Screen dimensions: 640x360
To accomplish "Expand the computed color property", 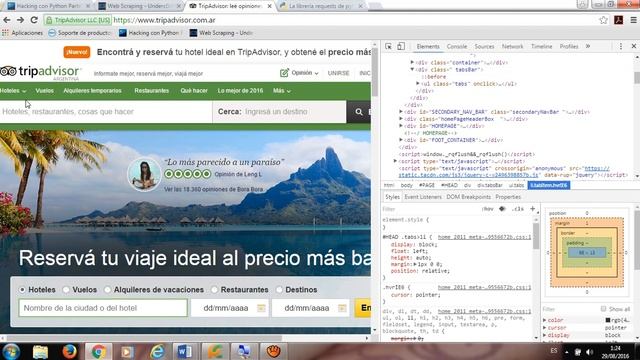I will tap(545, 320).
